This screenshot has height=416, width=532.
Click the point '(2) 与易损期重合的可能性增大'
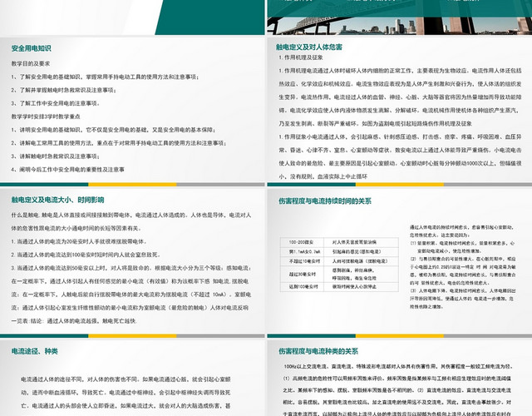(462, 270)
